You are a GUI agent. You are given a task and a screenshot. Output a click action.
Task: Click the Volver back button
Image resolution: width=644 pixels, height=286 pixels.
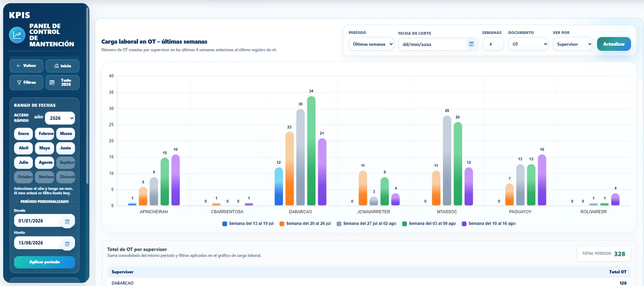[26, 66]
